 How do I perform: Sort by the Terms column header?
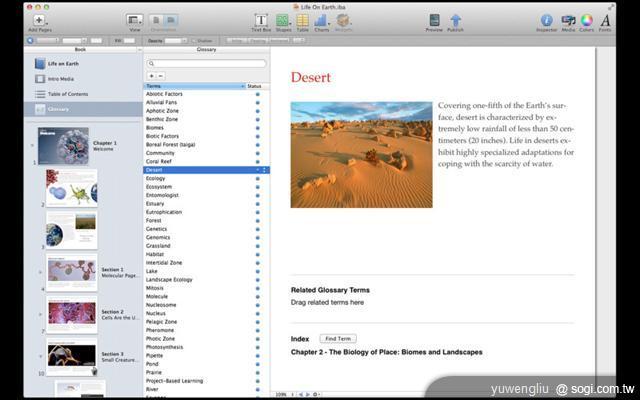pos(195,86)
